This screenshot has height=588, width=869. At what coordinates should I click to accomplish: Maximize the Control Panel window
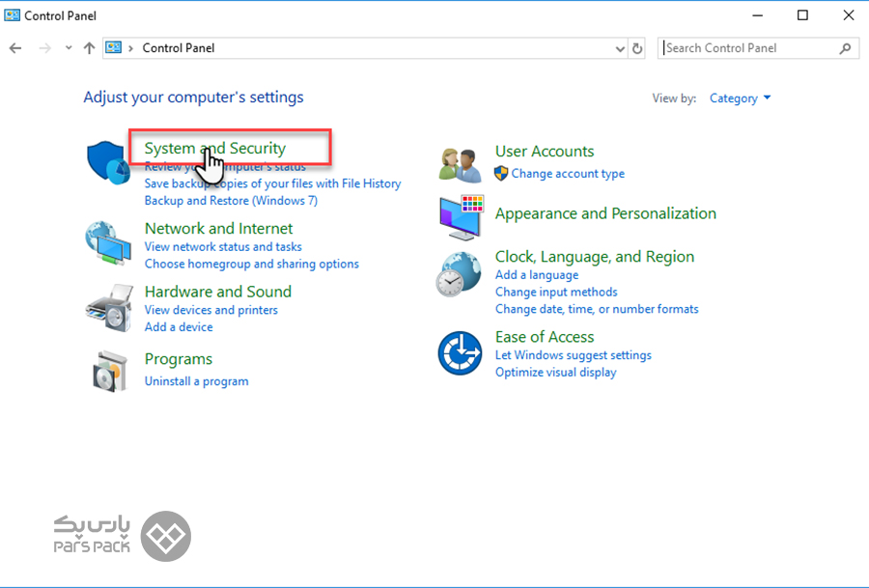[802, 15]
